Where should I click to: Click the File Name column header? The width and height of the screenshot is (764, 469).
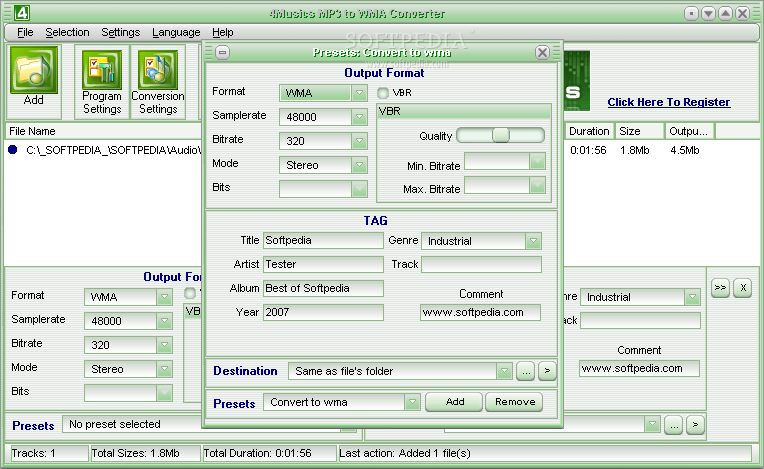[103, 131]
